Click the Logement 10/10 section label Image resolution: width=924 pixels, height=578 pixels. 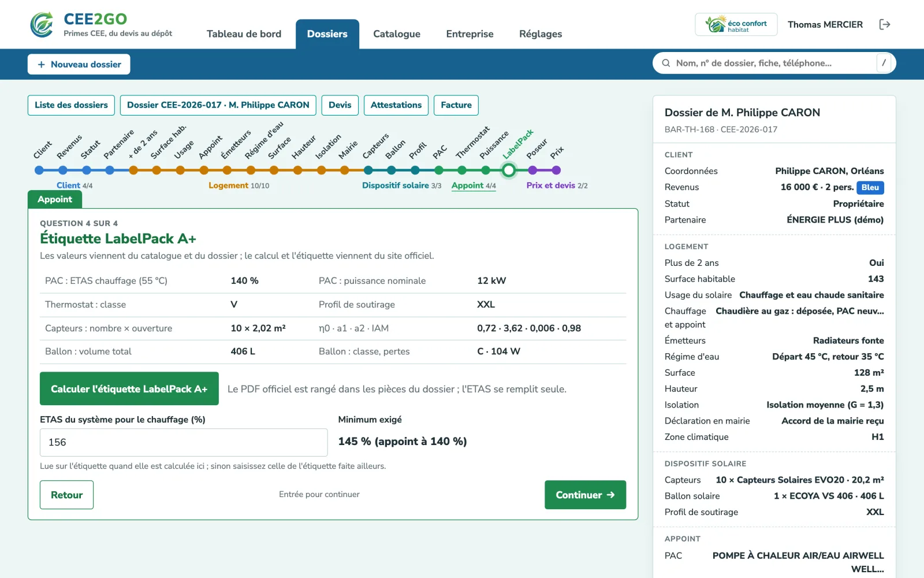[x=239, y=186]
